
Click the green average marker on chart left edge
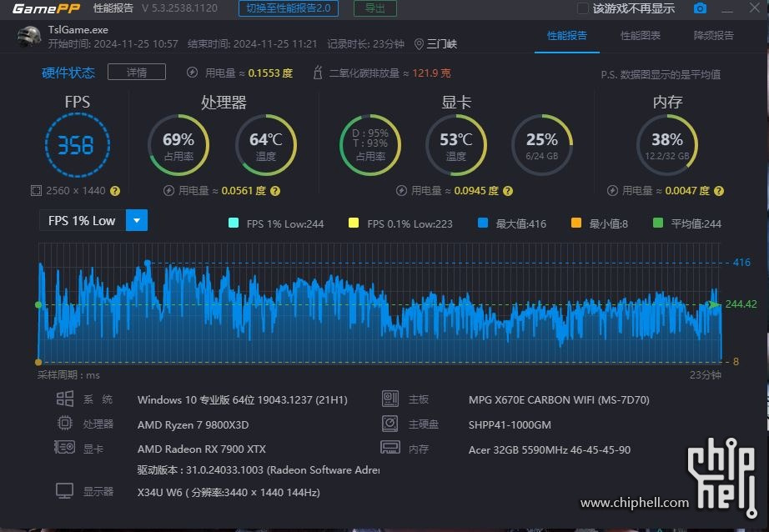(x=38, y=305)
